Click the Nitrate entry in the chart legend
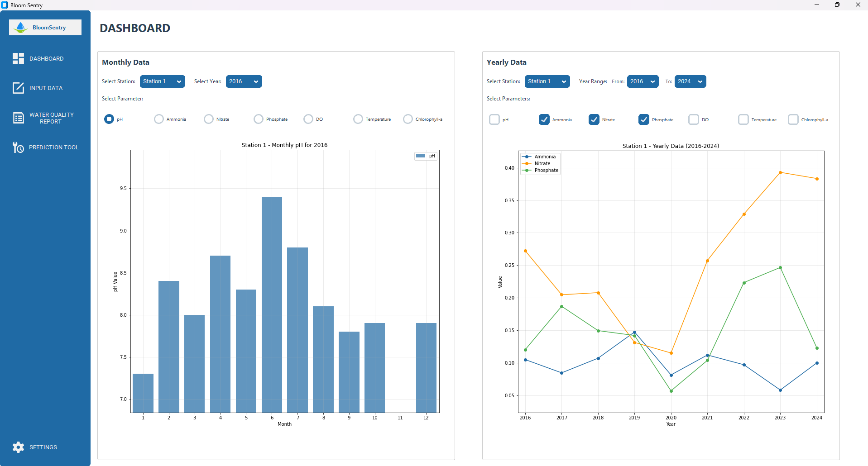 click(x=542, y=163)
